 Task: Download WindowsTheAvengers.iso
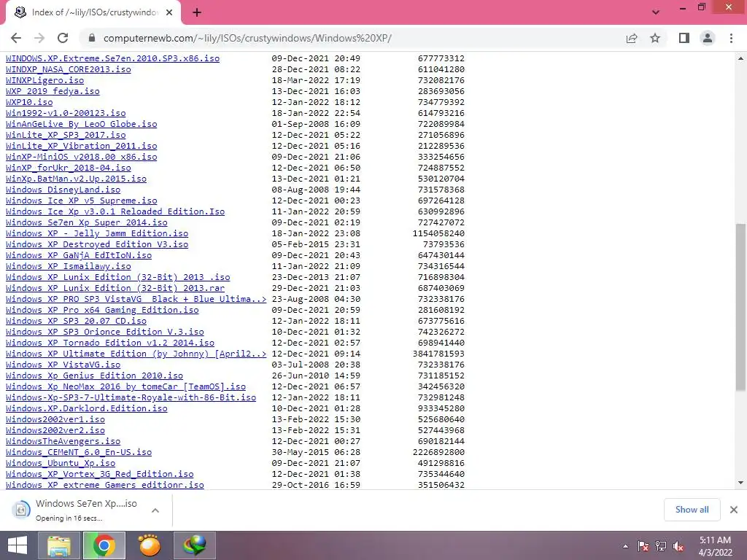(x=63, y=442)
